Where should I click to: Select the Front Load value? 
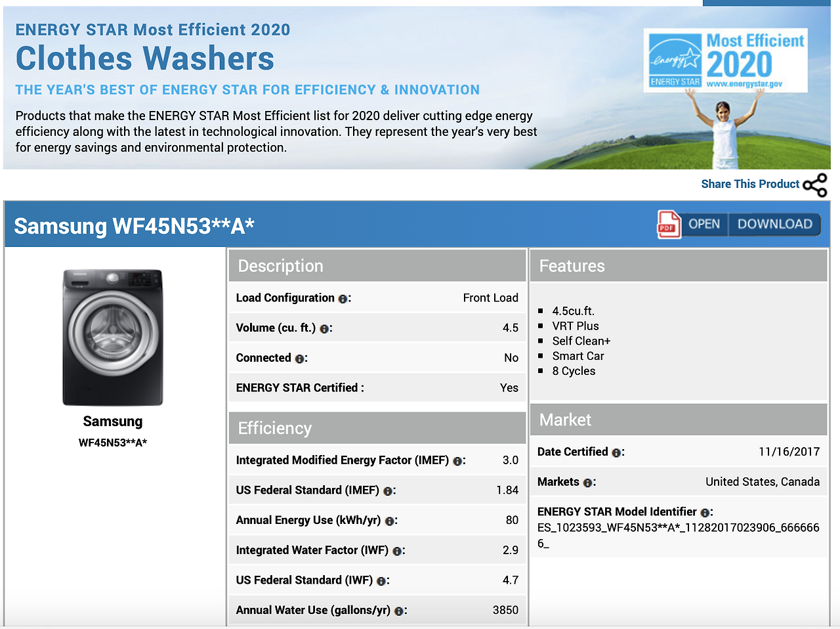click(x=491, y=298)
